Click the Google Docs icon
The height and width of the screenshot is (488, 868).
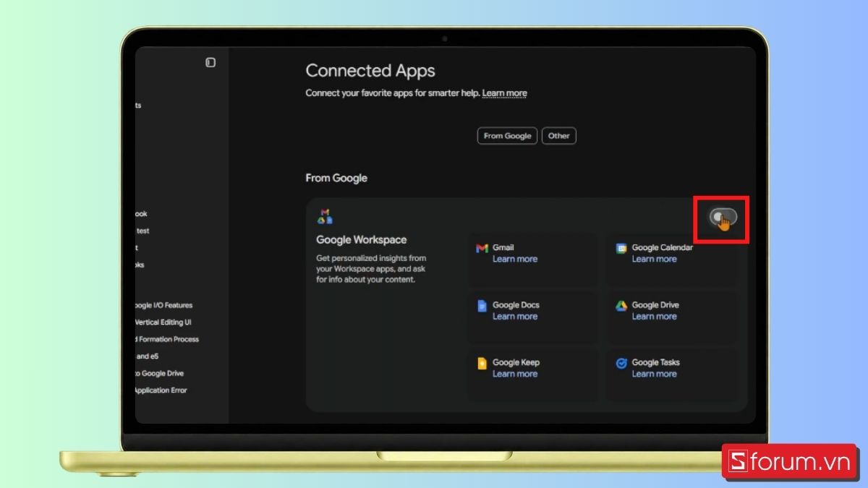tap(482, 306)
